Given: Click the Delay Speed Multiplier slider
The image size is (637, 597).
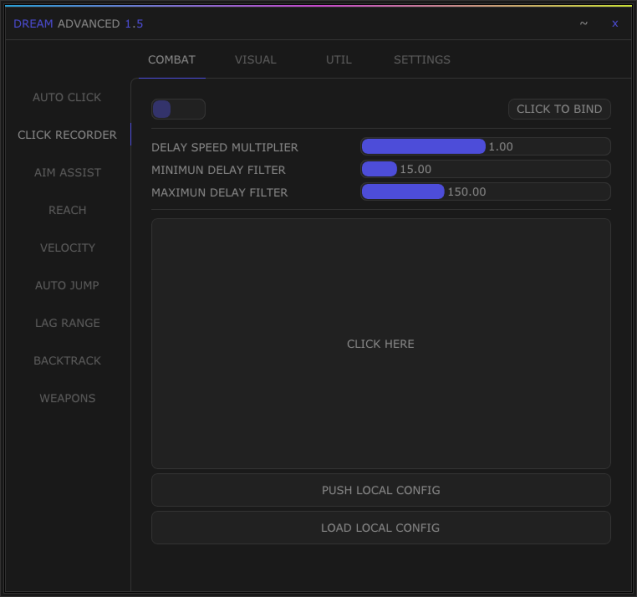Looking at the screenshot, I should [485, 147].
